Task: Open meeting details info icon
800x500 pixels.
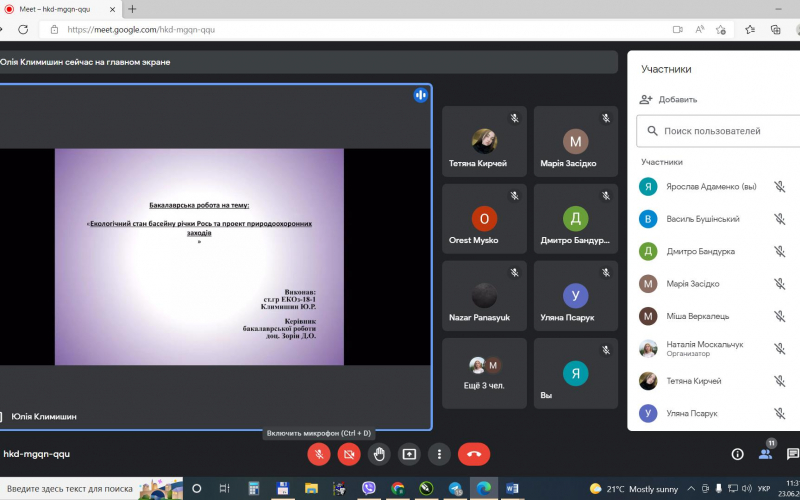Action: coord(737,454)
